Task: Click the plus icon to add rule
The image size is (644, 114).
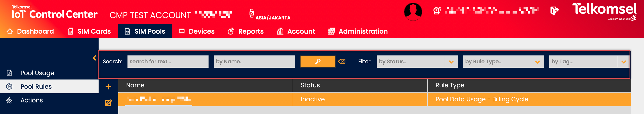Action: click(x=108, y=86)
